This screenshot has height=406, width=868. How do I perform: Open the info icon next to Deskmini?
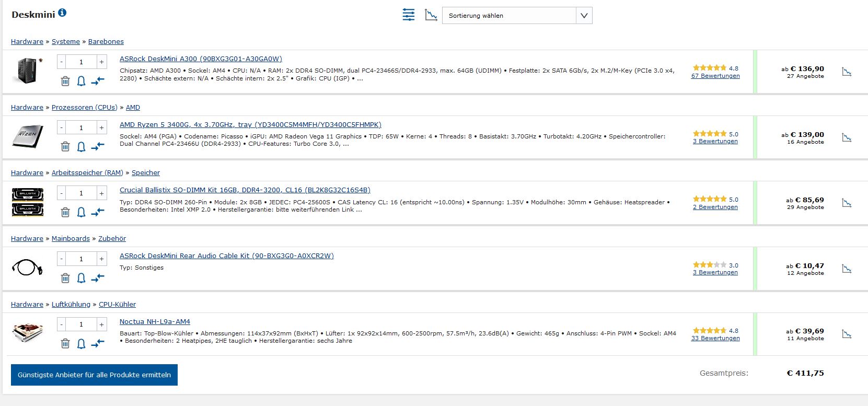point(62,13)
